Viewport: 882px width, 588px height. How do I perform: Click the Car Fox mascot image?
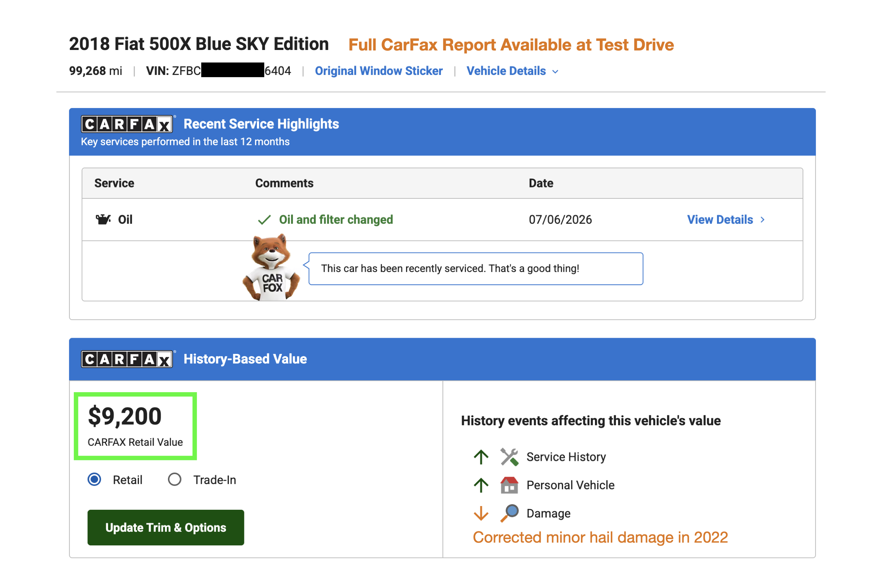(x=272, y=268)
